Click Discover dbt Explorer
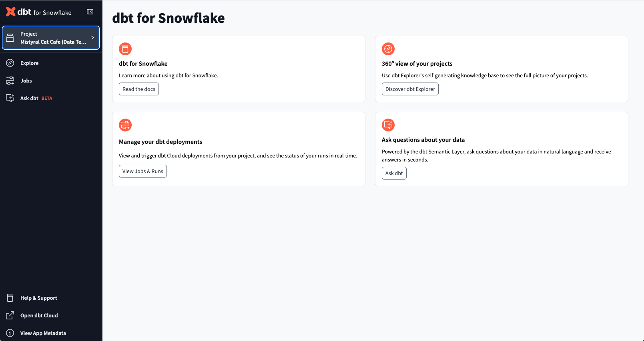 (410, 89)
